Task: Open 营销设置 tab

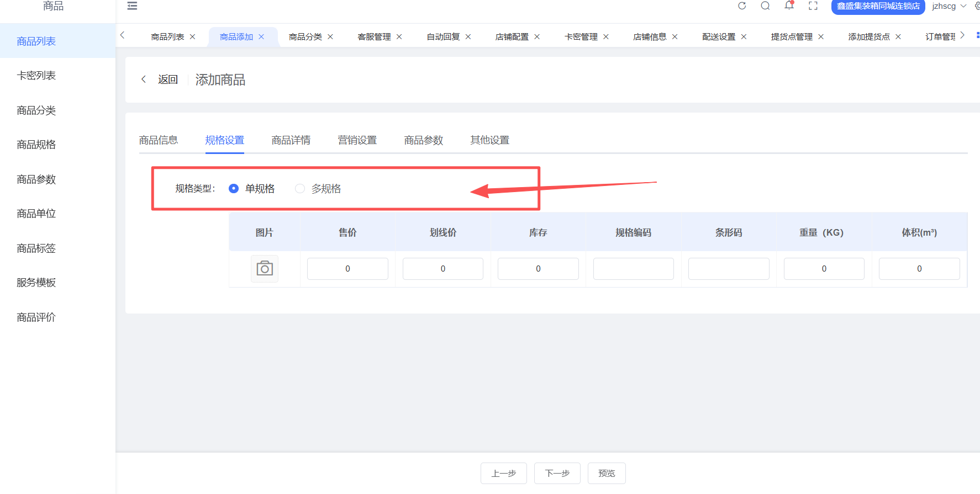Action: [x=357, y=140]
